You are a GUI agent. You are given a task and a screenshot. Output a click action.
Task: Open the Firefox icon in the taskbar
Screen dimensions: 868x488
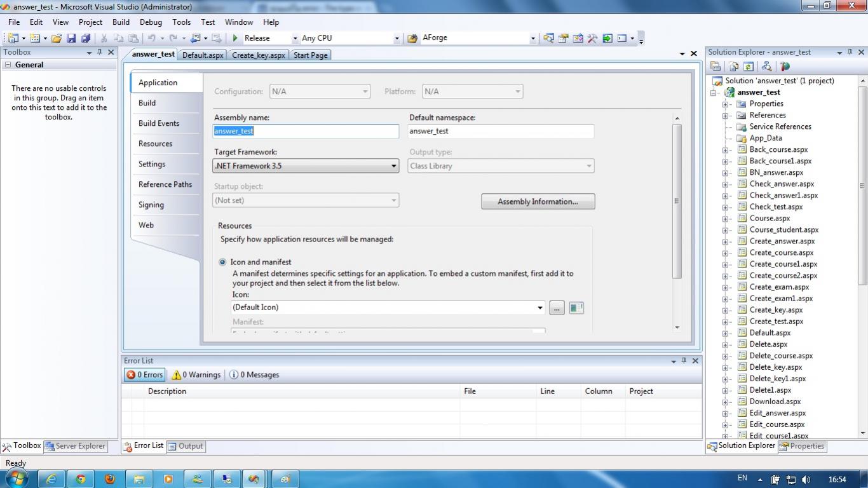109,478
